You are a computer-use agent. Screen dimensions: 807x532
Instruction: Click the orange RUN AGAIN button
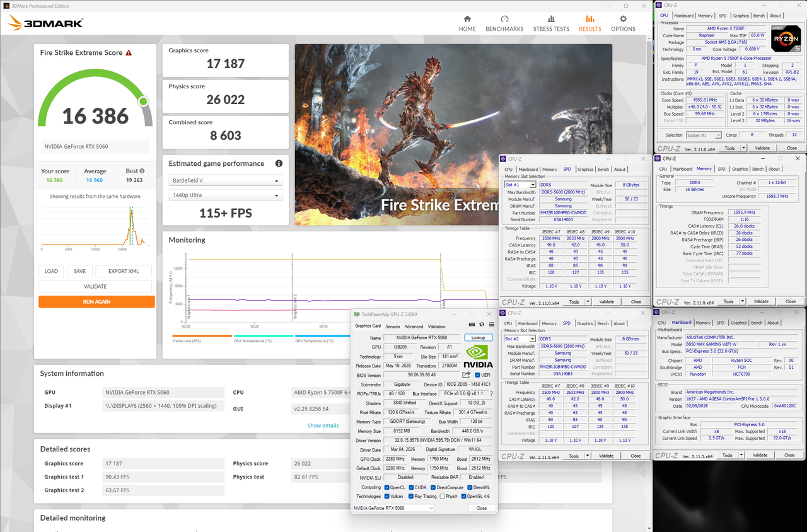click(96, 302)
